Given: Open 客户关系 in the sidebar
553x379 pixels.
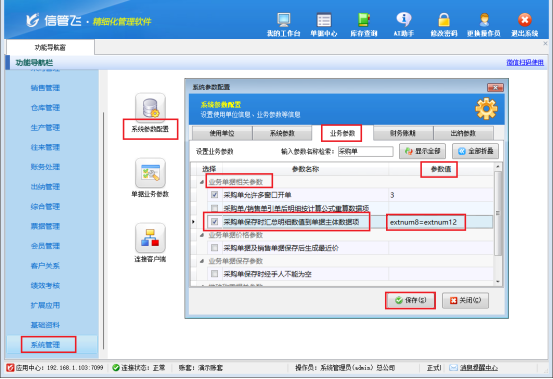Looking at the screenshot, I should [x=45, y=265].
